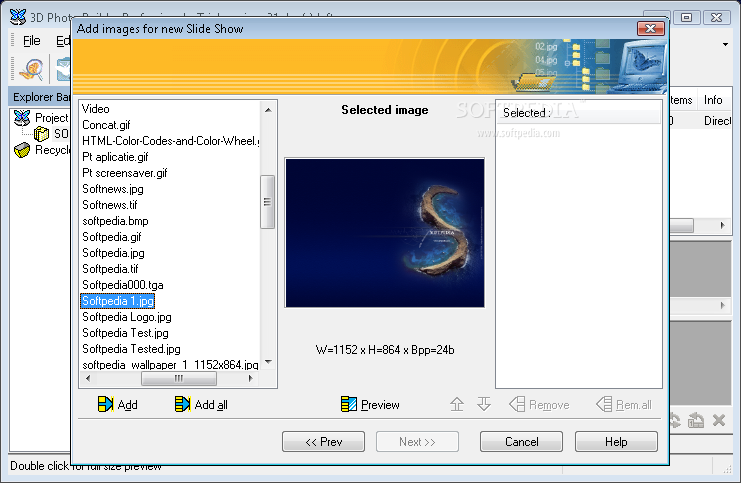Close the Add images dialog
Image resolution: width=741 pixels, height=483 pixels.
pyautogui.click(x=651, y=28)
